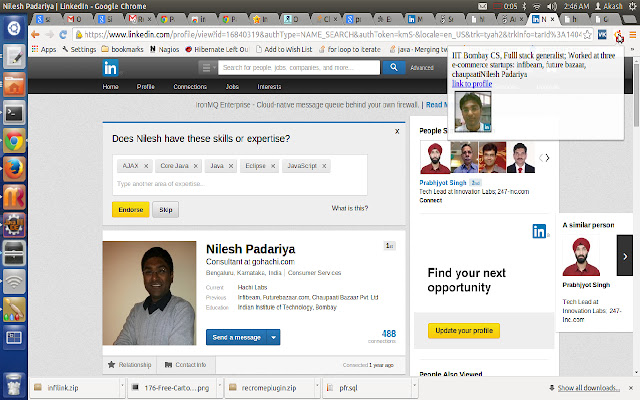Go back with the browser back arrow
The width and height of the screenshot is (640, 400).
pos(36,35)
